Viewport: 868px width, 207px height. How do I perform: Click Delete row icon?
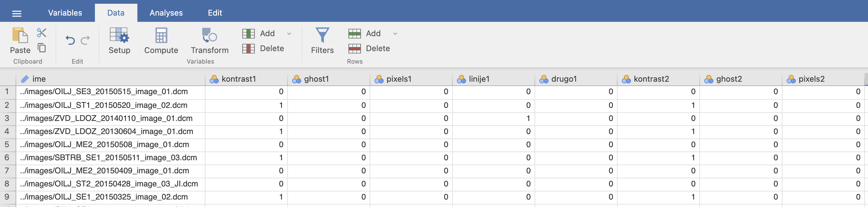[354, 48]
